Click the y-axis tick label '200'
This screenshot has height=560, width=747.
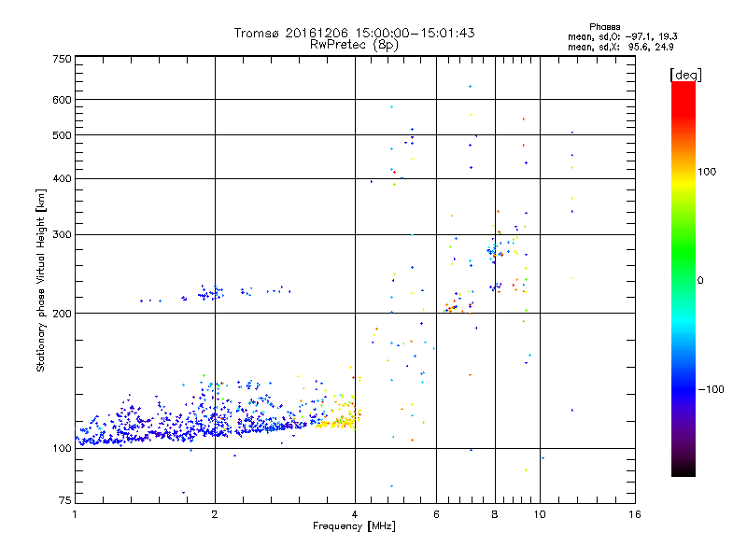pyautogui.click(x=63, y=314)
